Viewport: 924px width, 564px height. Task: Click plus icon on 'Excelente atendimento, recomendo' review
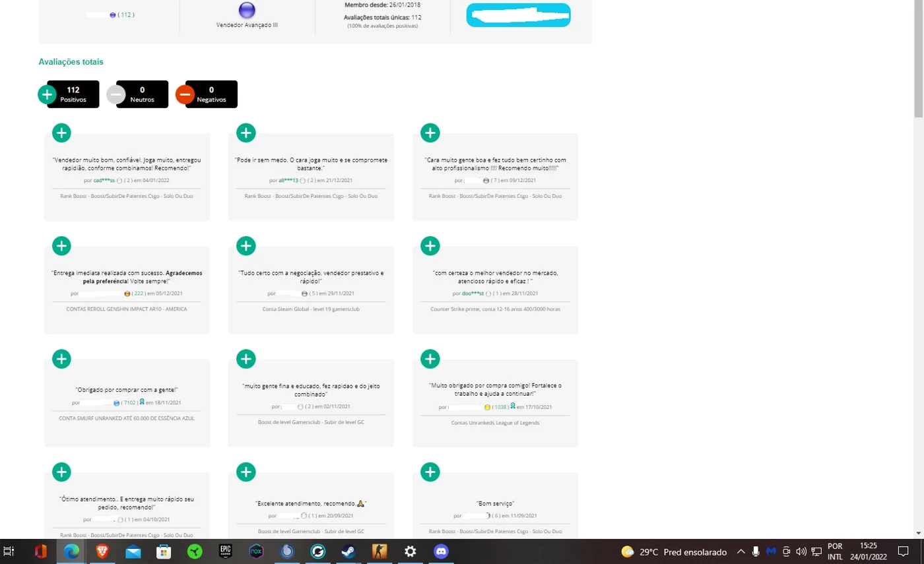click(246, 472)
